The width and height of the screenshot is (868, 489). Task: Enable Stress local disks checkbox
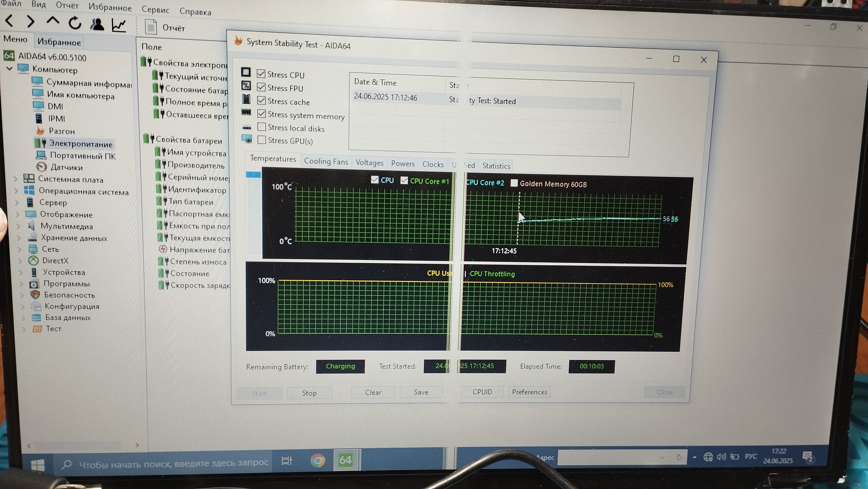(261, 127)
